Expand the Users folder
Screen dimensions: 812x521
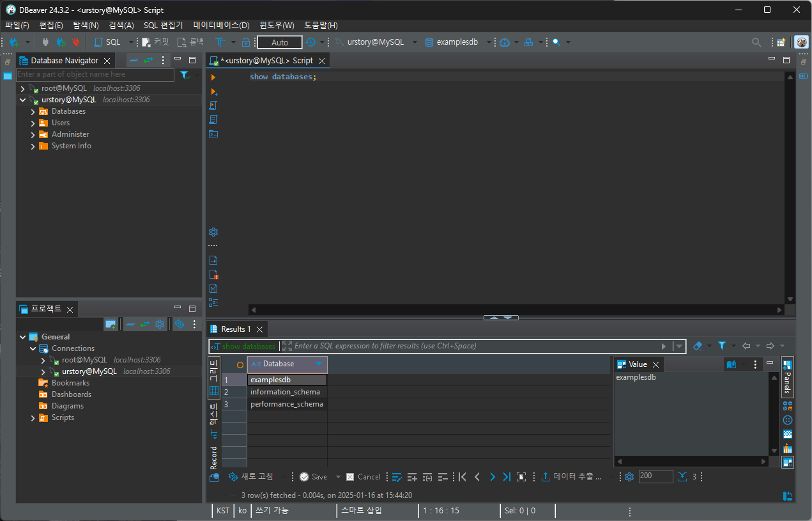click(x=33, y=123)
